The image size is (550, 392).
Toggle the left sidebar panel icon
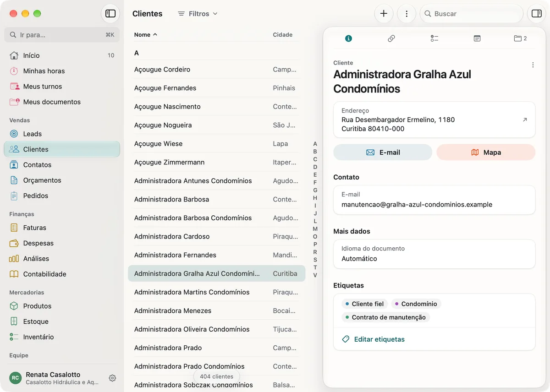pos(110,14)
